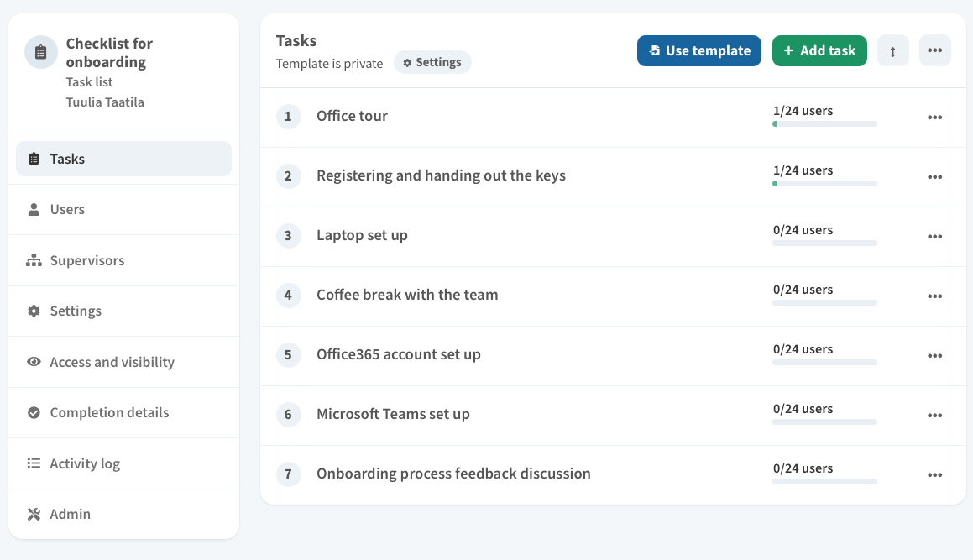Open options menu for Office tour task
This screenshot has width=973, height=560.
pos(935,118)
